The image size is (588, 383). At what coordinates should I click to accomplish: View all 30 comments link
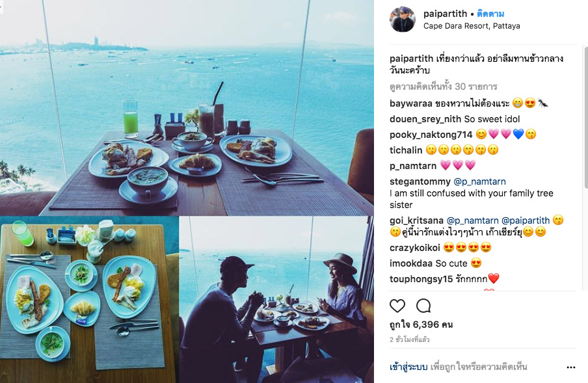[x=443, y=86]
